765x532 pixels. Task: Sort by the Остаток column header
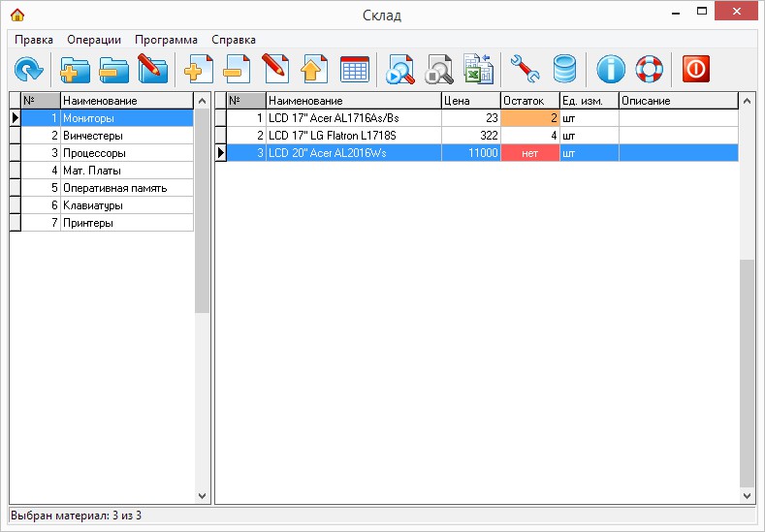pyautogui.click(x=529, y=101)
